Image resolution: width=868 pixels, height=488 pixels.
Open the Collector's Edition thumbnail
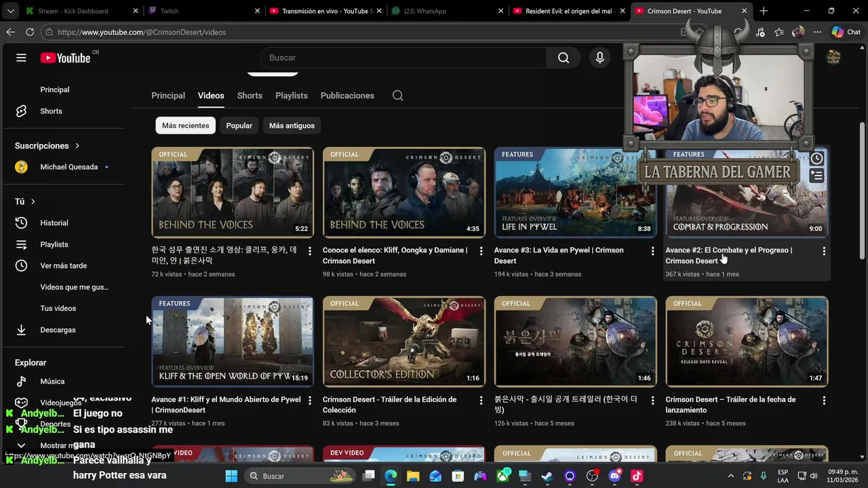(404, 342)
